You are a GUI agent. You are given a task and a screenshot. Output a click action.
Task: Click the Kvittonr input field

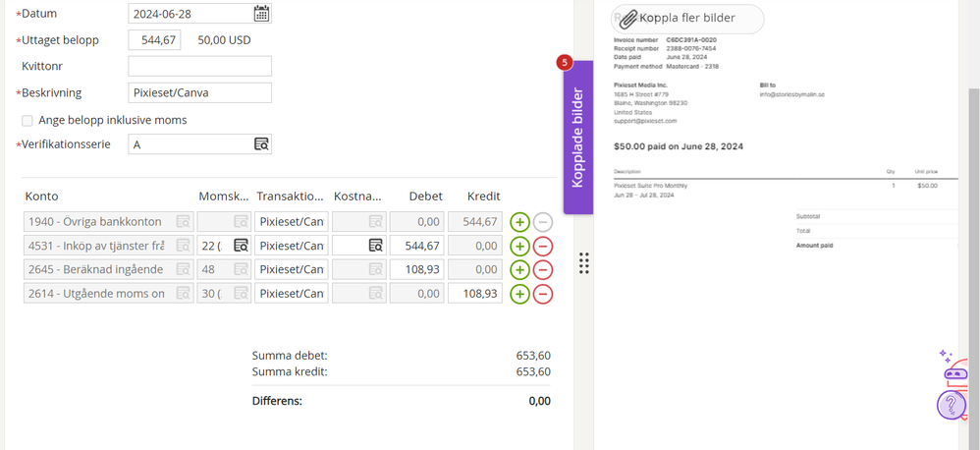(199, 66)
